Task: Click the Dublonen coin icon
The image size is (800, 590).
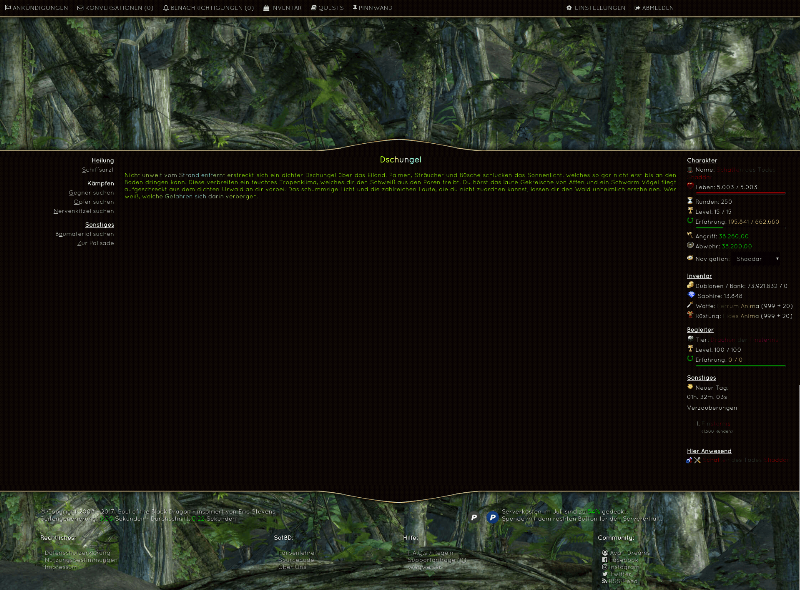Action: click(x=692, y=284)
